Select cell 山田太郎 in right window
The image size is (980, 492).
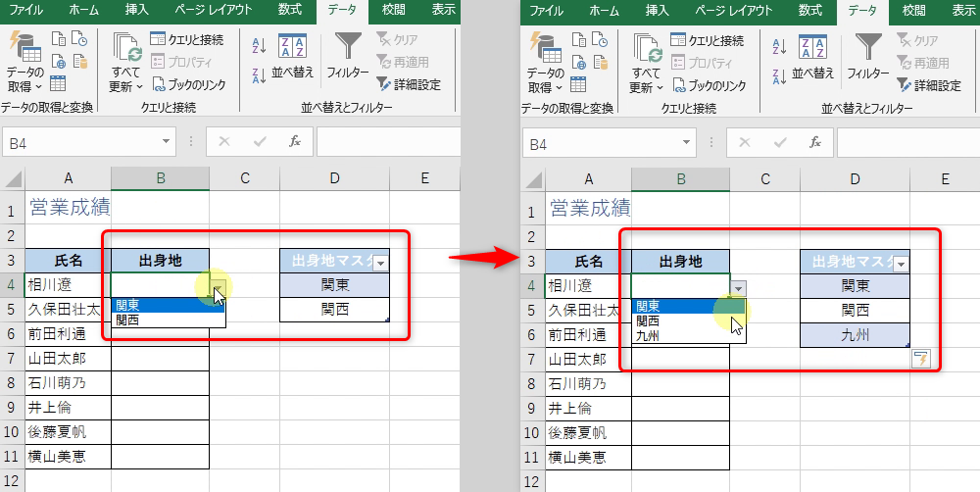pyautogui.click(x=588, y=359)
